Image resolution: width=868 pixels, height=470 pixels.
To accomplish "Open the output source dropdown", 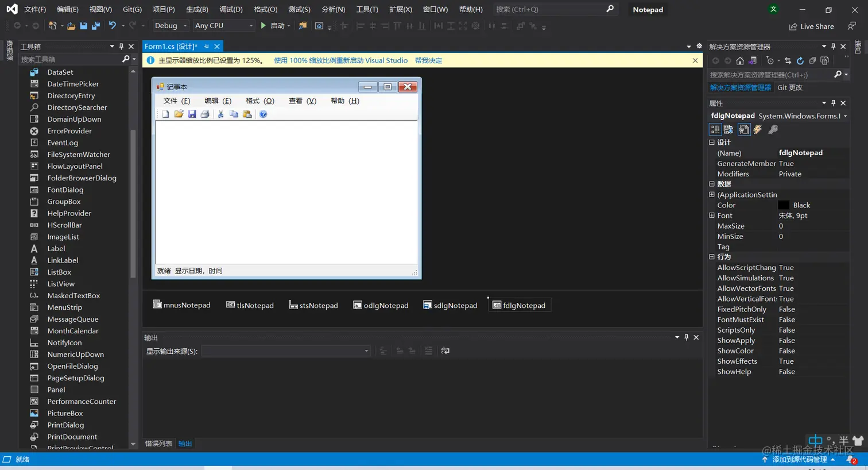I will click(286, 351).
